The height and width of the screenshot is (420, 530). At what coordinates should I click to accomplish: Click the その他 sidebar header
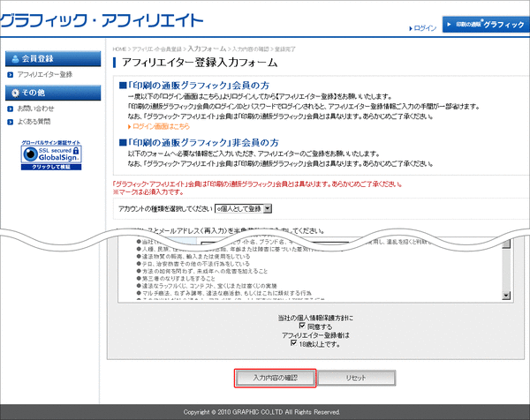pos(53,93)
